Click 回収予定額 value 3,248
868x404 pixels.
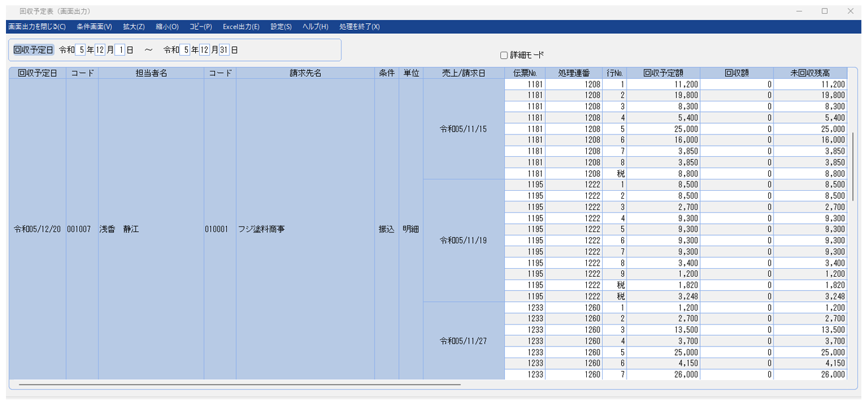click(663, 296)
